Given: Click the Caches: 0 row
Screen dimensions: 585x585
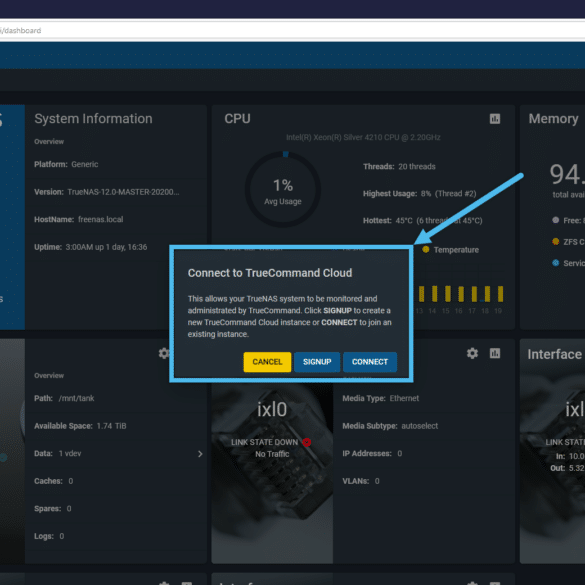Looking at the screenshot, I should pyautogui.click(x=116, y=481).
